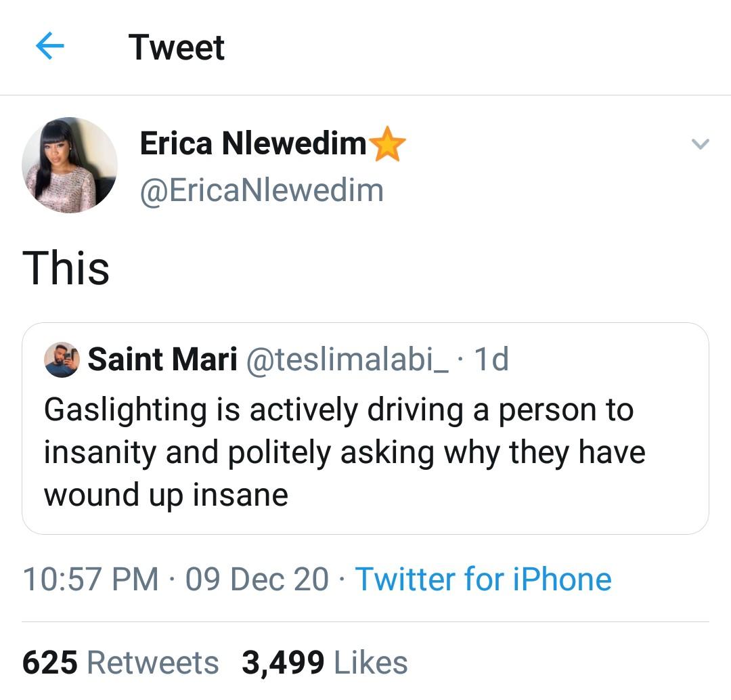Image resolution: width=731 pixels, height=700 pixels.
Task: Click the Saint Mari display name
Action: [162, 359]
